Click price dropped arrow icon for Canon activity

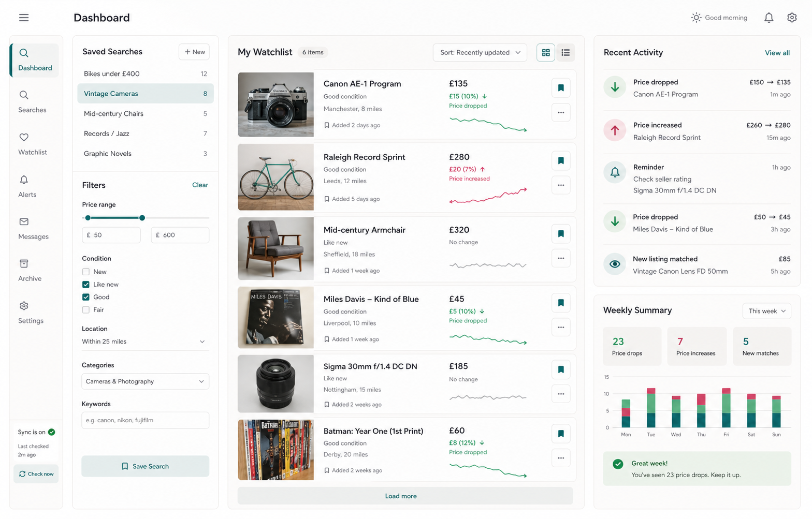tap(615, 87)
